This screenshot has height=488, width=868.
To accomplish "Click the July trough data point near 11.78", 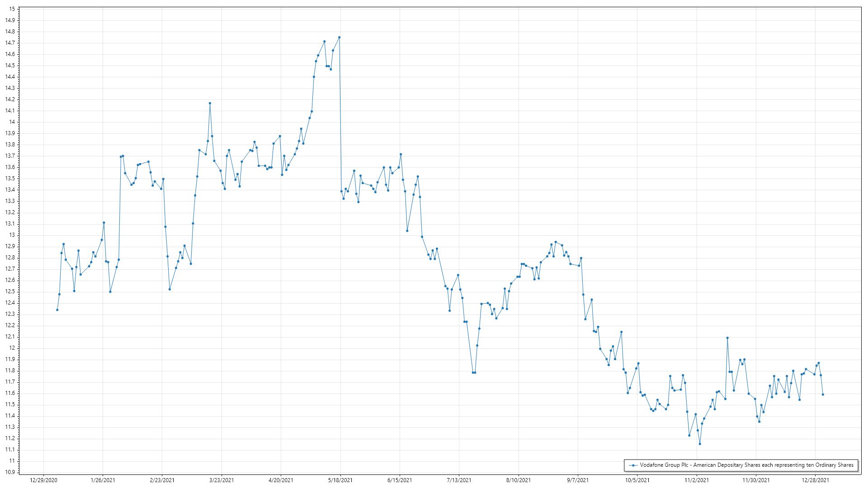I will click(473, 373).
